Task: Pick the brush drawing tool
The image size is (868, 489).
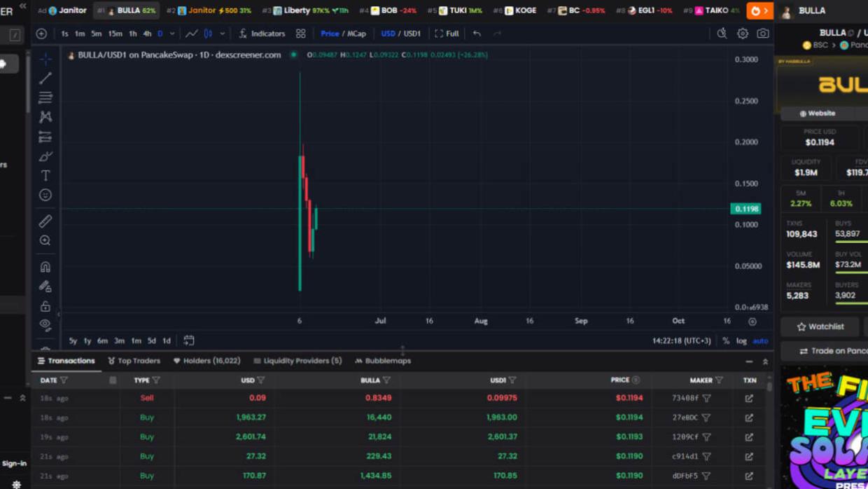Action: coord(45,156)
